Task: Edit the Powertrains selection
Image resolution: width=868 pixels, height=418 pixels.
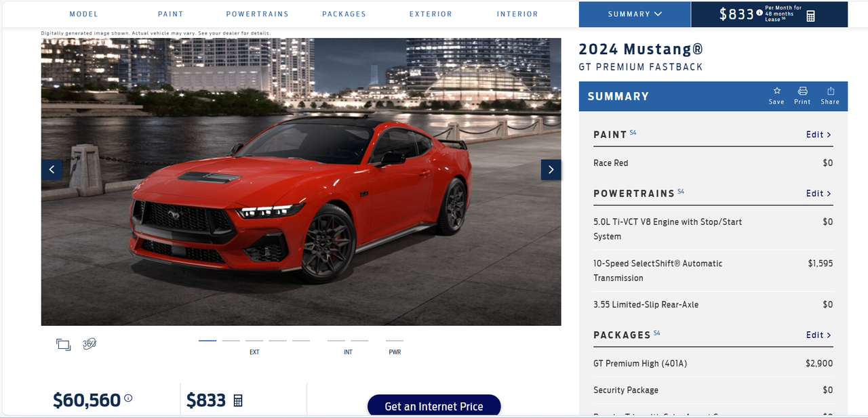Action: point(818,194)
